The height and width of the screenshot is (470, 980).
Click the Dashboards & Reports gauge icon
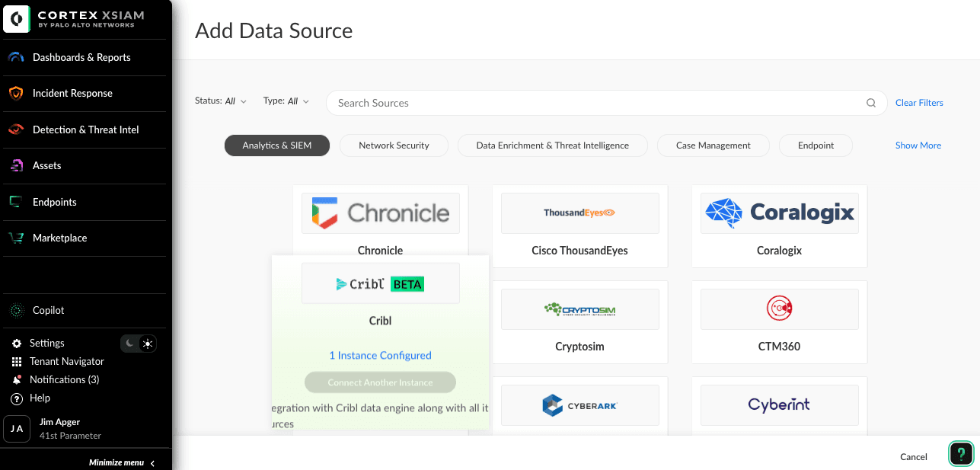(16, 57)
